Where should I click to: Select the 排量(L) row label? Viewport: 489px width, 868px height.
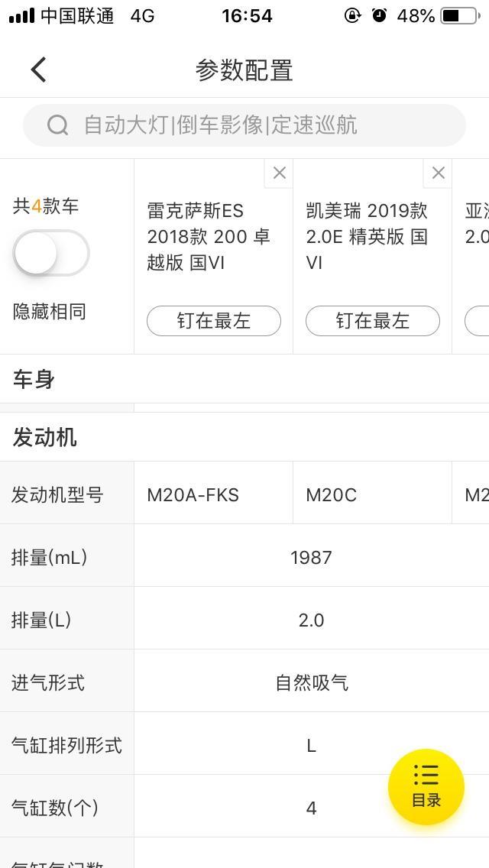point(41,620)
